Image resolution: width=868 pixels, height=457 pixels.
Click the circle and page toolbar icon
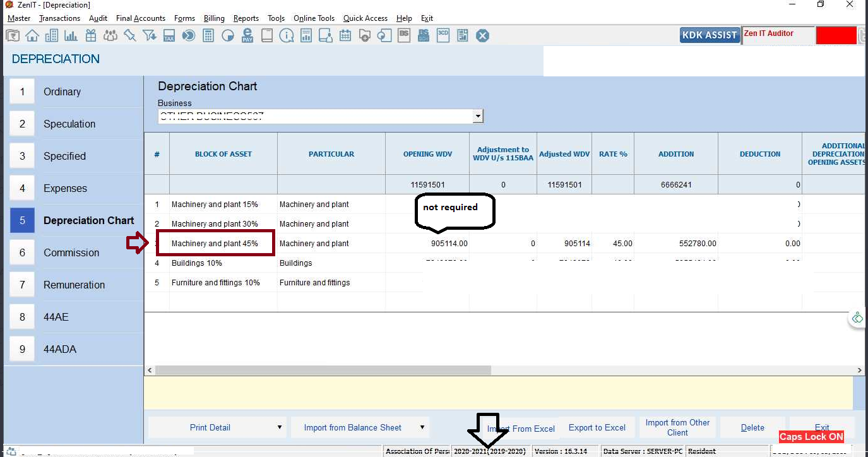pos(384,35)
